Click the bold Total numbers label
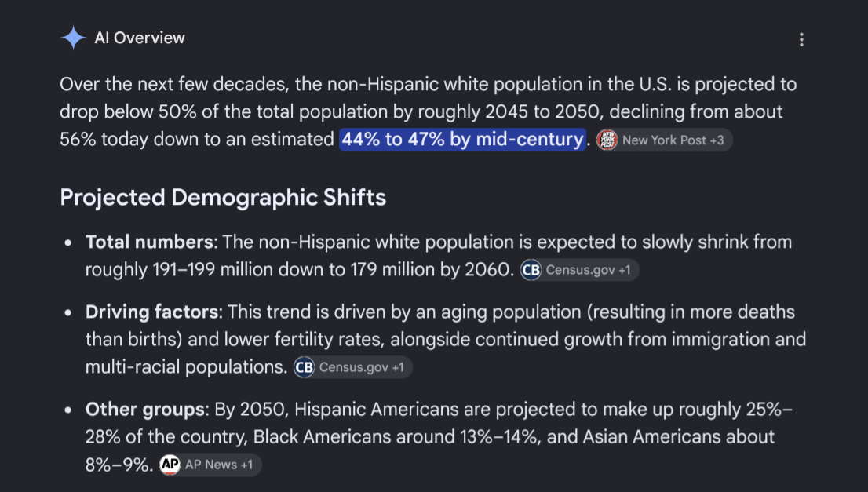Image resolution: width=868 pixels, height=492 pixels. point(149,242)
